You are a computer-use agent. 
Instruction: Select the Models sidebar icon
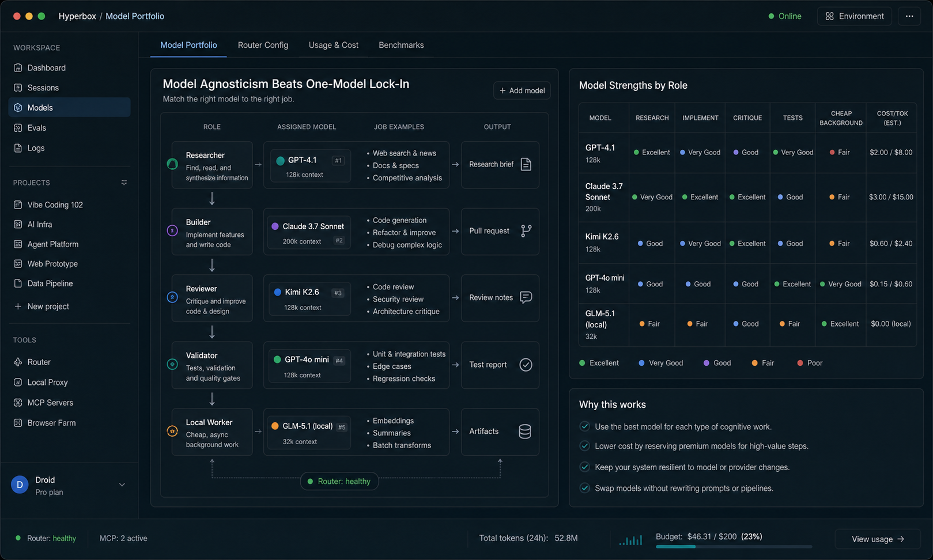coord(18,108)
